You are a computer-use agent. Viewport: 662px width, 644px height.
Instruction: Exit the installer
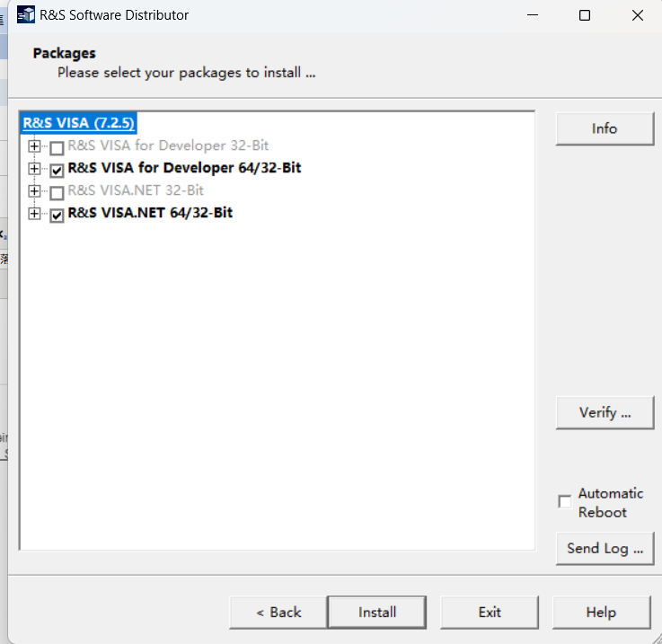(490, 613)
